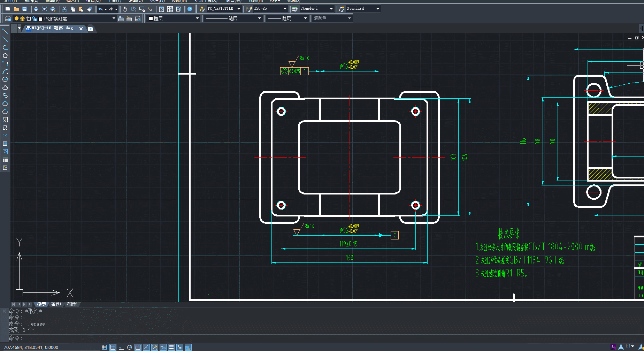This screenshot has height=351, width=644.
Task: Select the Rectangle drawing tool
Action: pyautogui.click(x=5, y=63)
